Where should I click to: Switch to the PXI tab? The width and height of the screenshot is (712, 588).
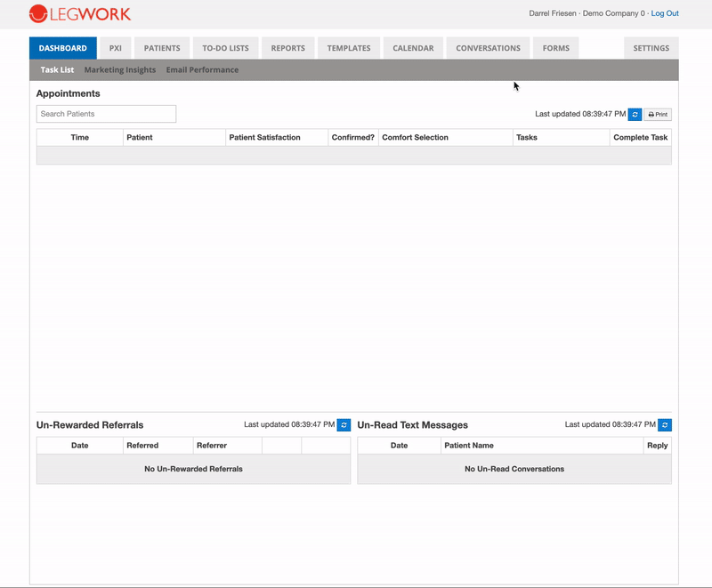(x=116, y=48)
